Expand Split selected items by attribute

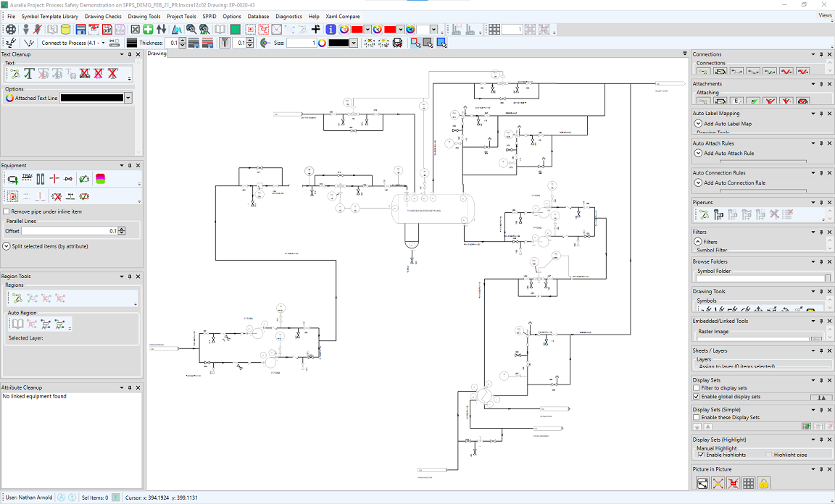(x=7, y=246)
